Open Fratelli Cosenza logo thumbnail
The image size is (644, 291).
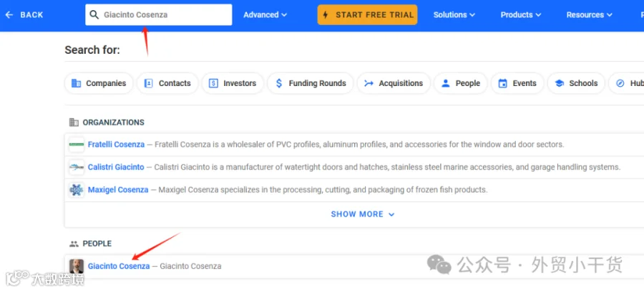tap(77, 145)
